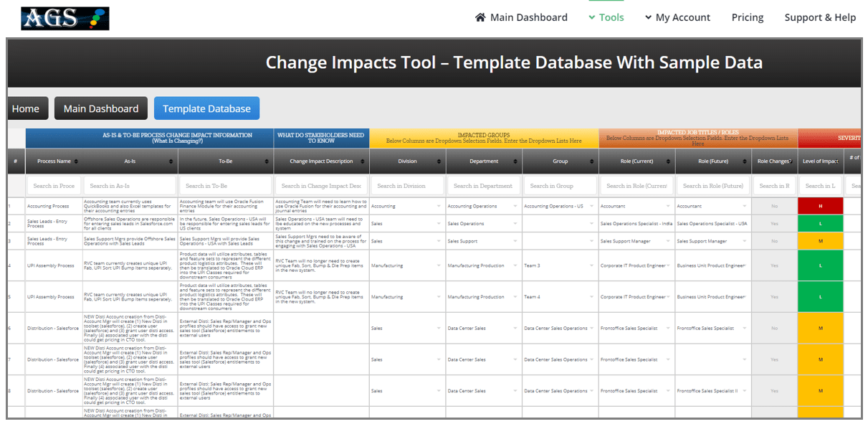This screenshot has height=424, width=868.
Task: Switch to the Template Database tab
Action: 206,108
